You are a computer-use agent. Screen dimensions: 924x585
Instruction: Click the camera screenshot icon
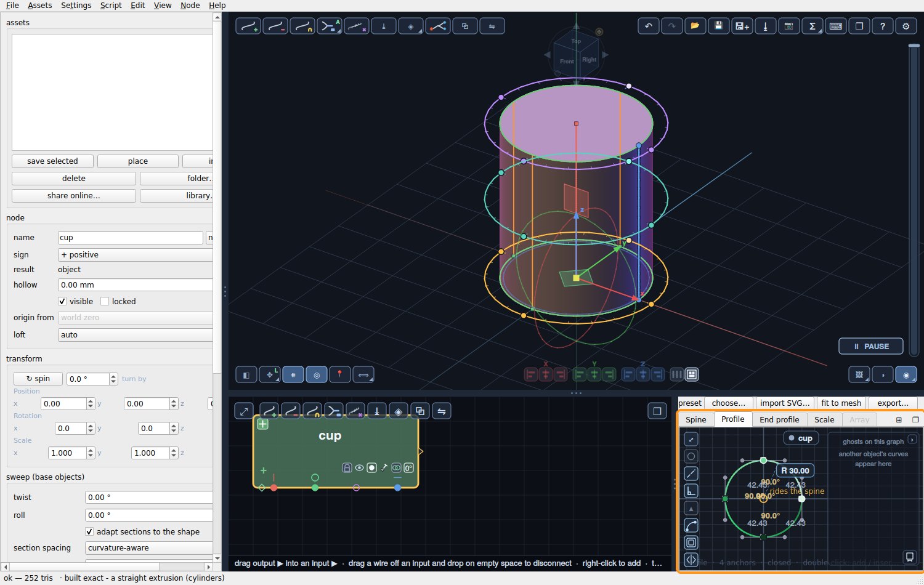(x=788, y=26)
